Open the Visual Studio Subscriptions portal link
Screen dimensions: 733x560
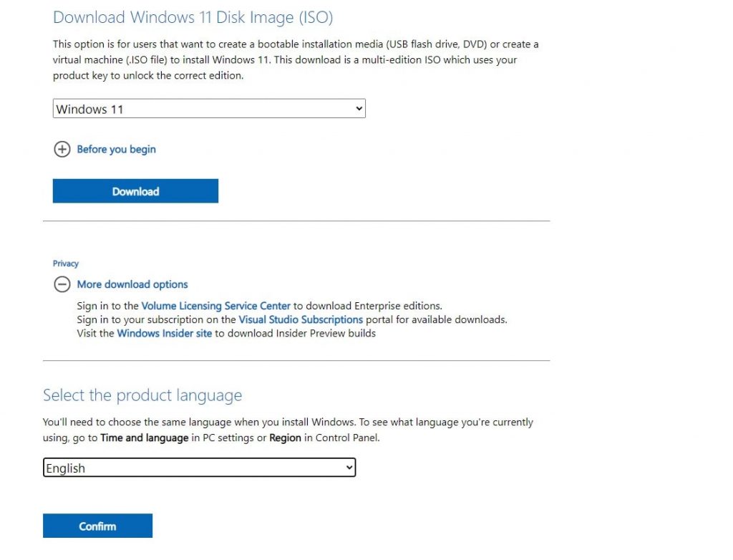[300, 319]
